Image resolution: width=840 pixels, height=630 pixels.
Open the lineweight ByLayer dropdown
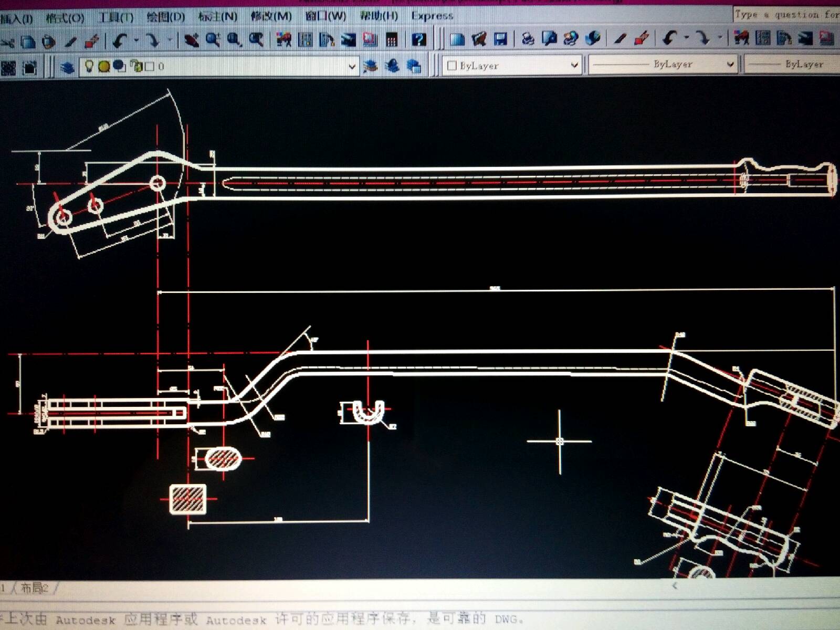tap(792, 65)
